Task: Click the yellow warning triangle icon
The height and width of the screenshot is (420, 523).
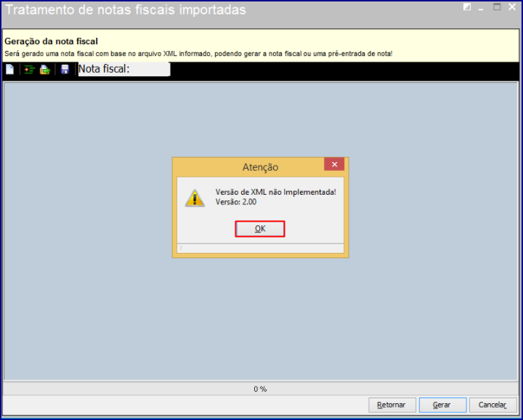Action: point(195,198)
